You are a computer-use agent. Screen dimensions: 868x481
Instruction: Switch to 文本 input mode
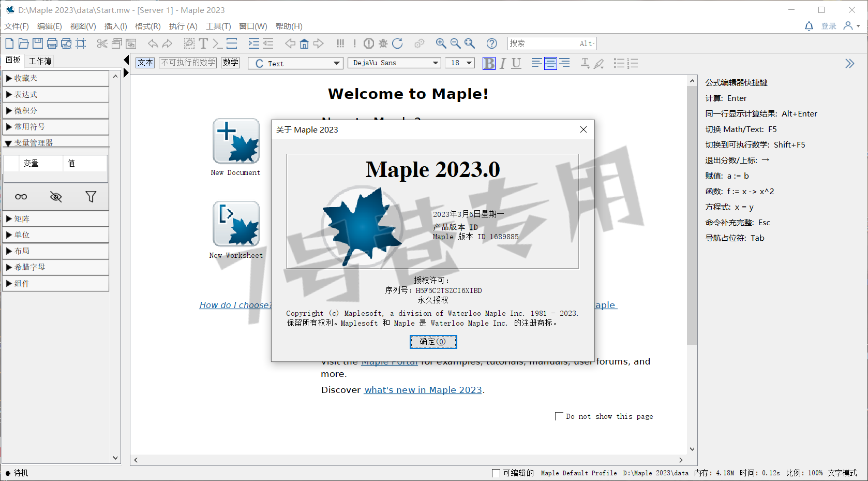coord(145,63)
